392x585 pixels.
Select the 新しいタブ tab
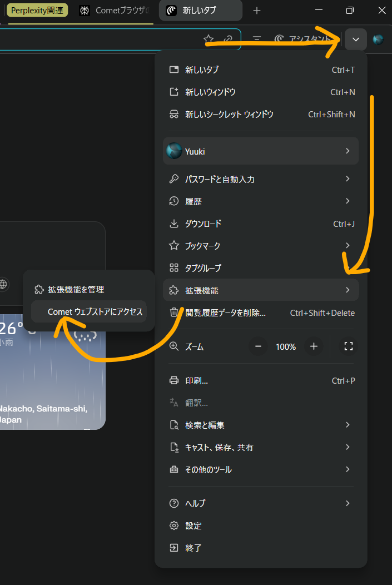coord(201,11)
